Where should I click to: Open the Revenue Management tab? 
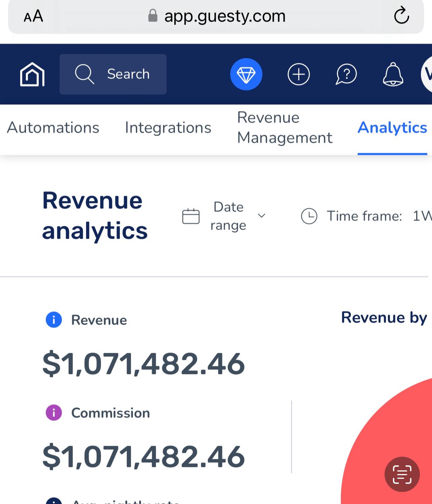coord(284,128)
